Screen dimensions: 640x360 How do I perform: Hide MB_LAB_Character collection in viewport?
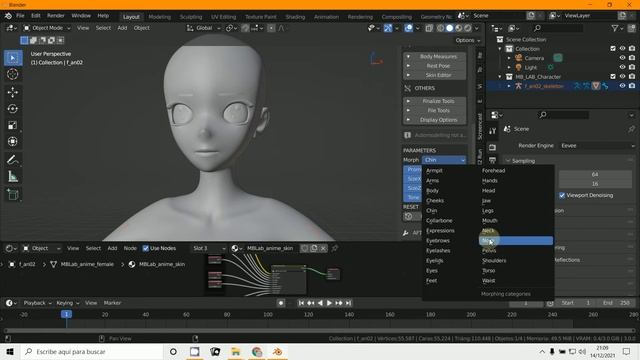point(622,76)
